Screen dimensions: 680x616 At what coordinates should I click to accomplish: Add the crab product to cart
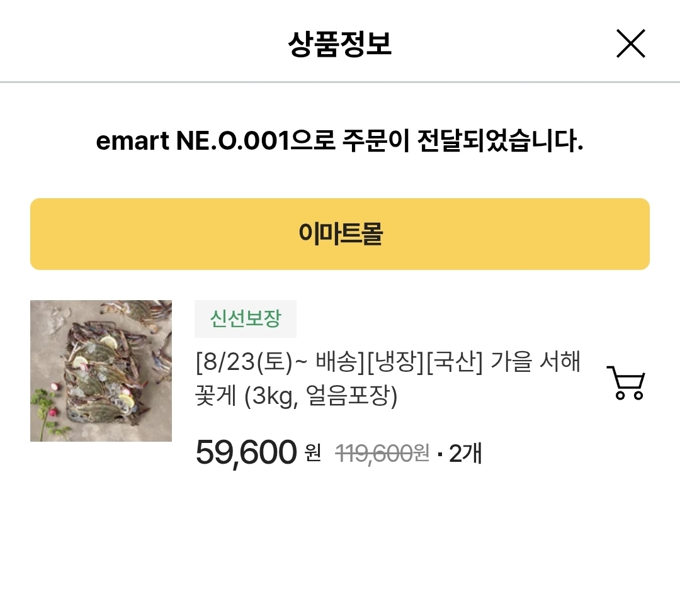625,382
